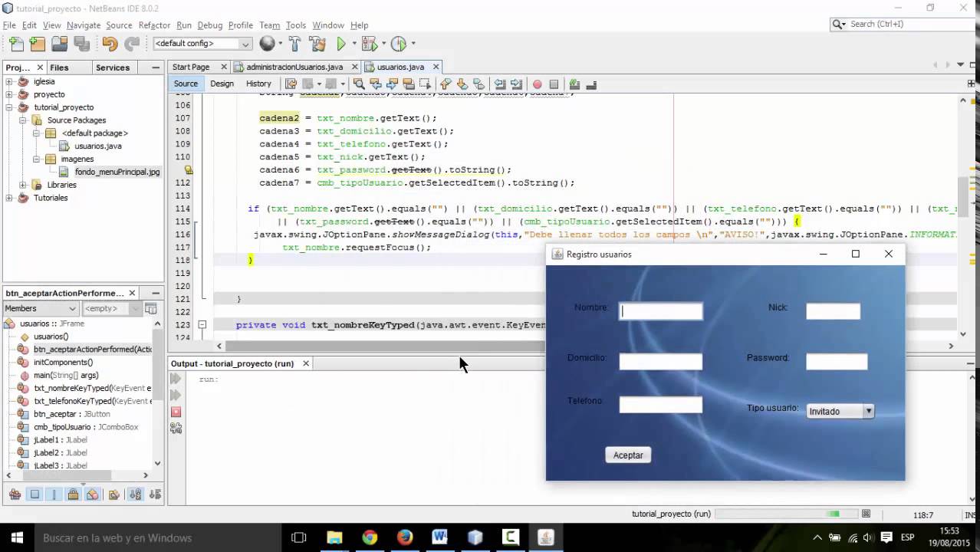Select fondo_menuPrincipal.jpg in project tree

(x=117, y=172)
